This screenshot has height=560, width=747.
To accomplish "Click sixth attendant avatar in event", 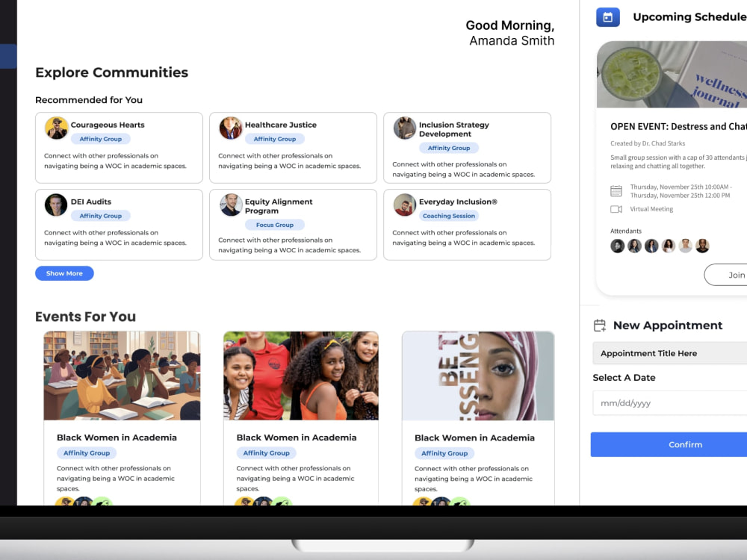I will (x=702, y=246).
